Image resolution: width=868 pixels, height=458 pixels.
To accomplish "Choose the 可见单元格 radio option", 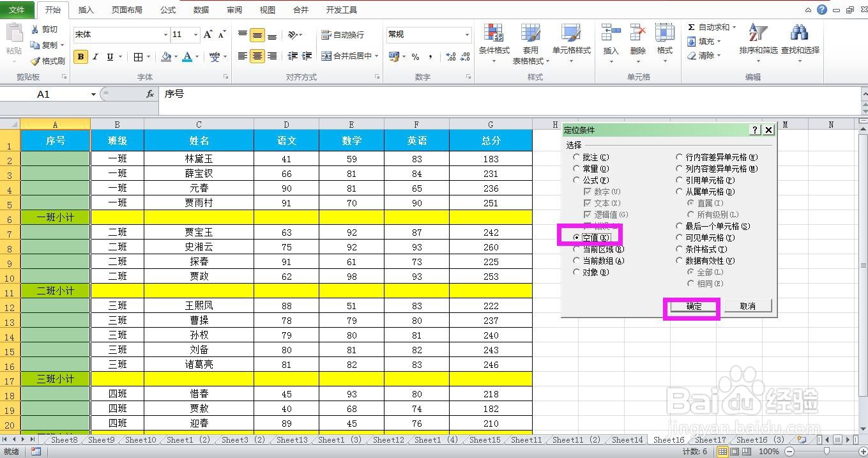I will [679, 237].
